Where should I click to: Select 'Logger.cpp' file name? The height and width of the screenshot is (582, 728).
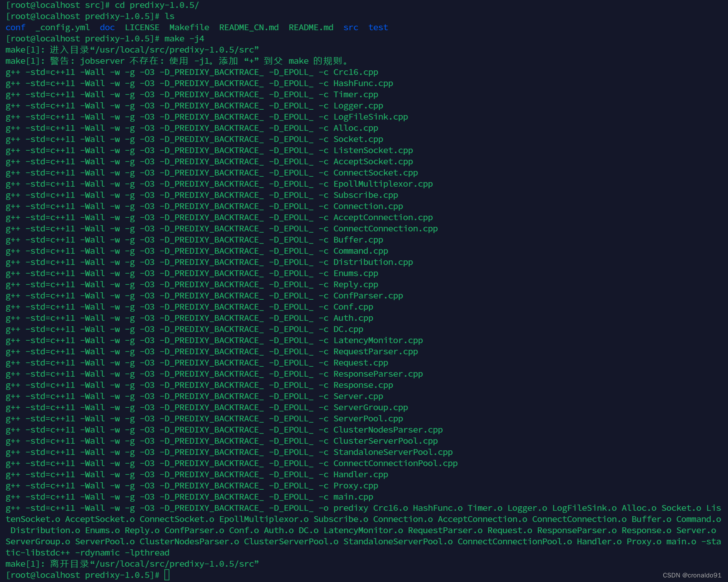(359, 106)
